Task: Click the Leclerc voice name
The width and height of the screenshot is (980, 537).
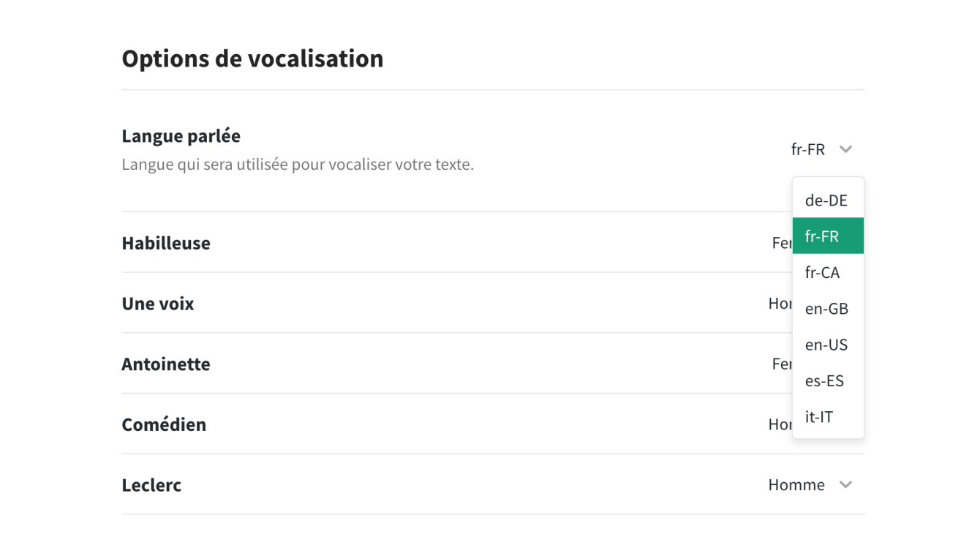Action: [151, 484]
